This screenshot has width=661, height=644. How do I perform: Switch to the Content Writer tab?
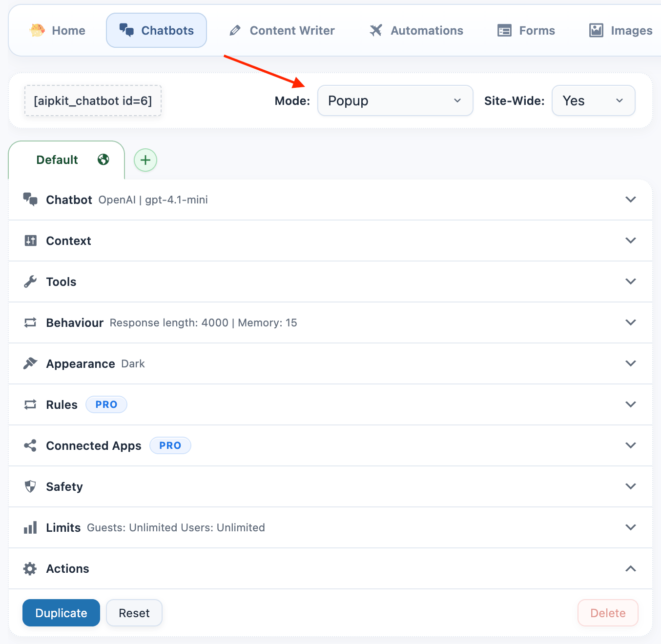point(282,30)
